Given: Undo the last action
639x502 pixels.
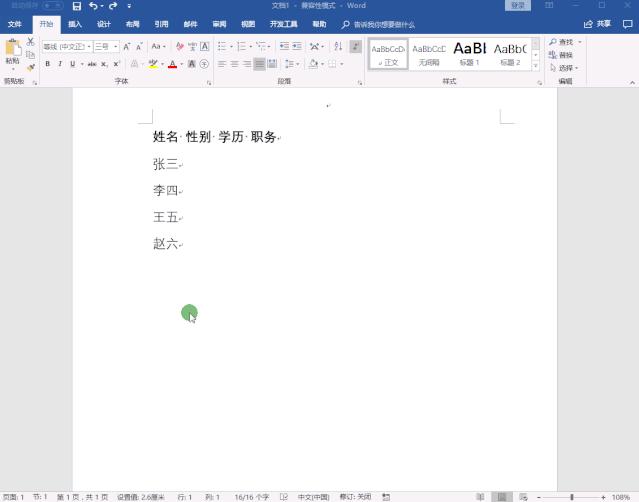Looking at the screenshot, I should [x=93, y=6].
